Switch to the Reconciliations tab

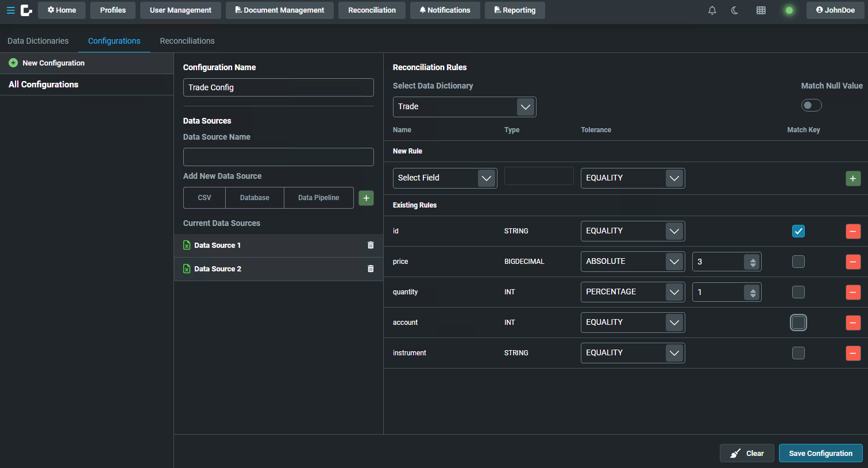187,41
